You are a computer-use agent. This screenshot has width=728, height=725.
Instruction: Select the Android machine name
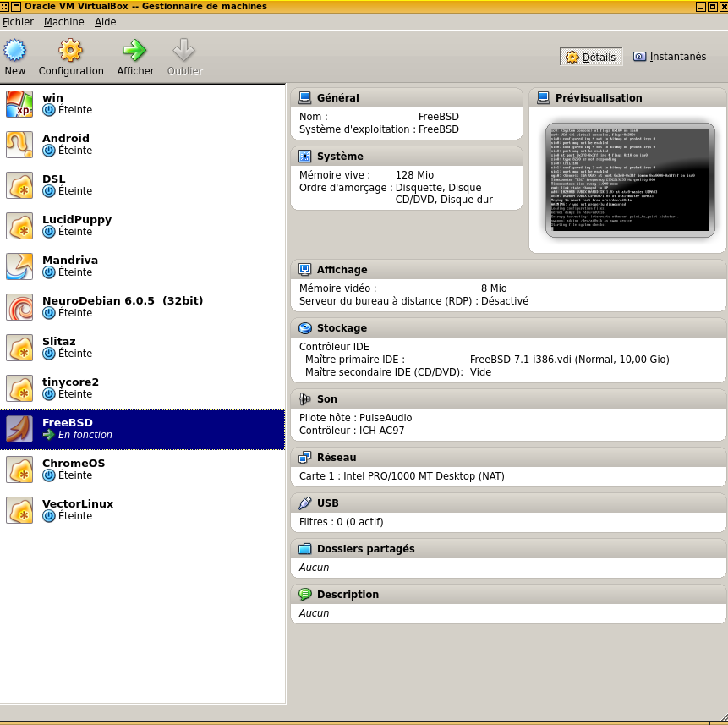pos(66,139)
